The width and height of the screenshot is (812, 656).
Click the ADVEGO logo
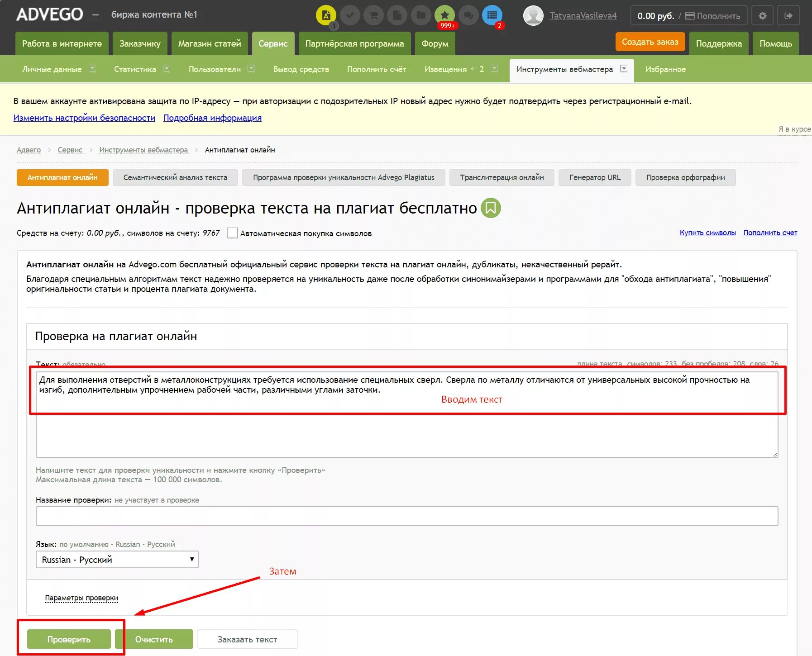tap(50, 14)
